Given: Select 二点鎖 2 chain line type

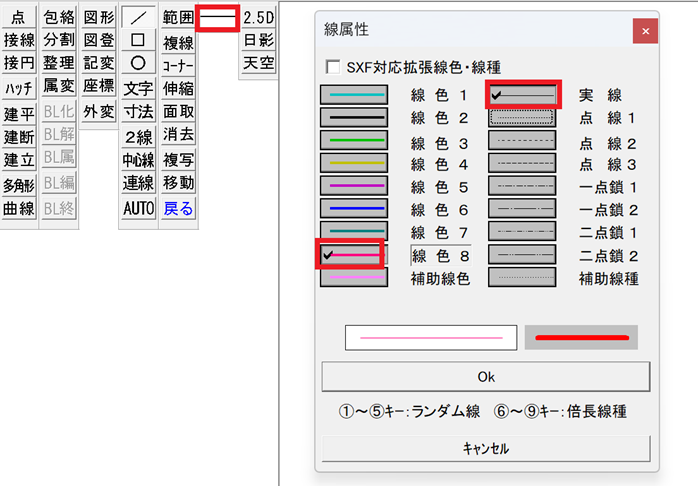Looking at the screenshot, I should pyautogui.click(x=522, y=255).
